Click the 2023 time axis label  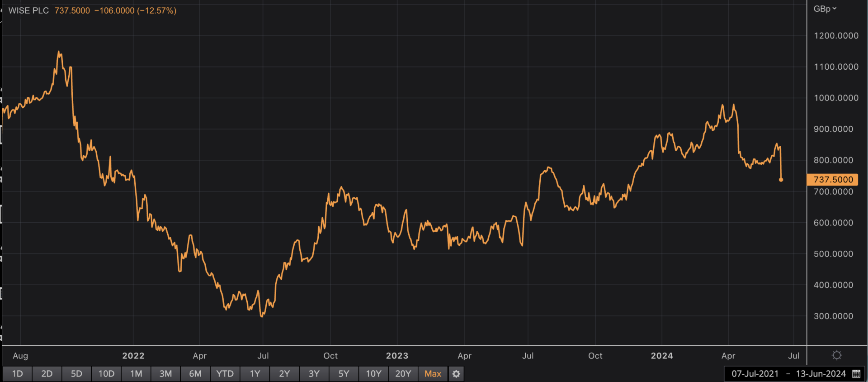pos(397,356)
